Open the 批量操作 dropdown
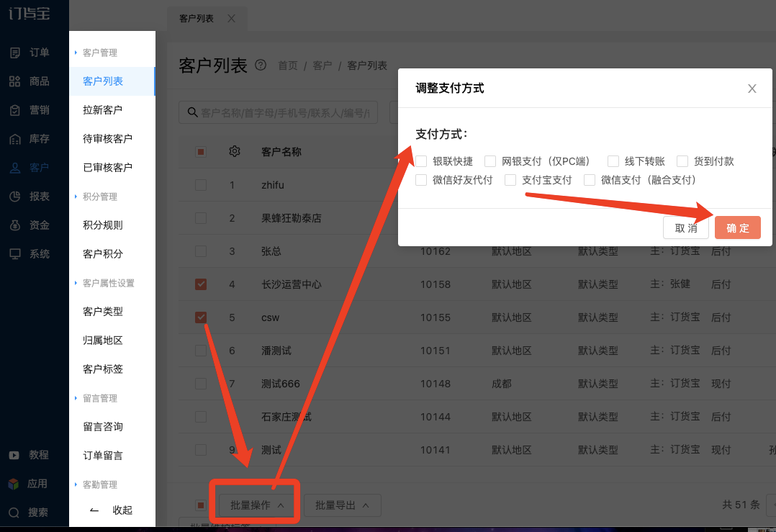 257,505
